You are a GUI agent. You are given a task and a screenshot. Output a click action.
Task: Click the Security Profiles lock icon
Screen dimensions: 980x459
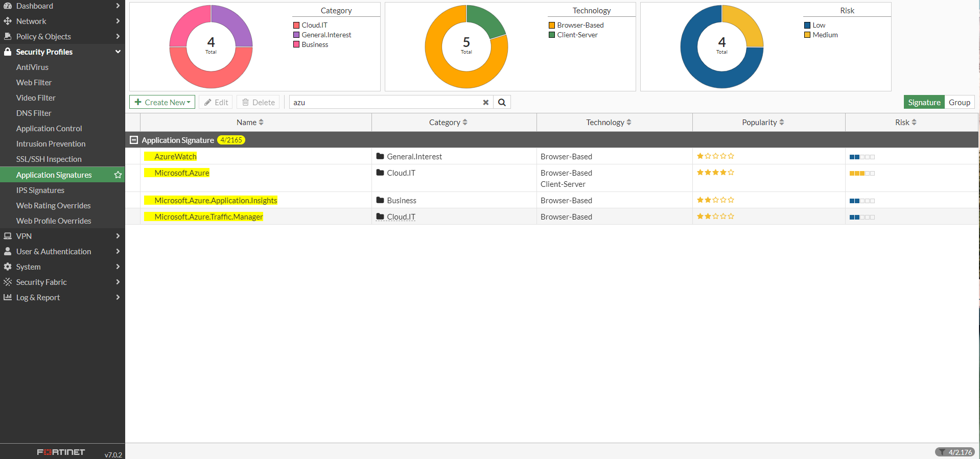(8, 52)
